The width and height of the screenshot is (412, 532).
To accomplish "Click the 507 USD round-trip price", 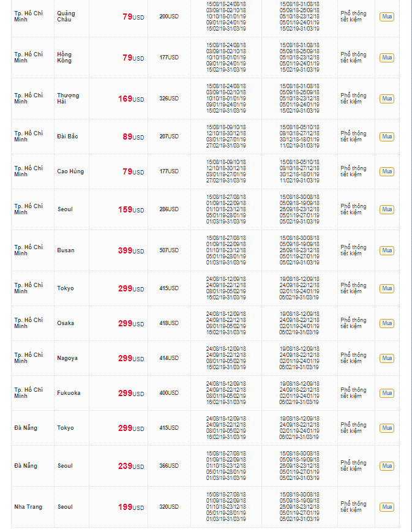I will point(169,250).
